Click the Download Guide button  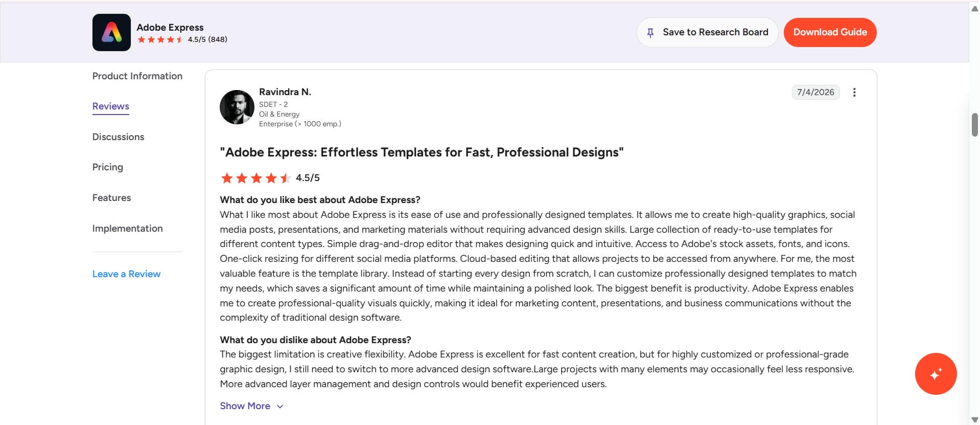coord(830,32)
